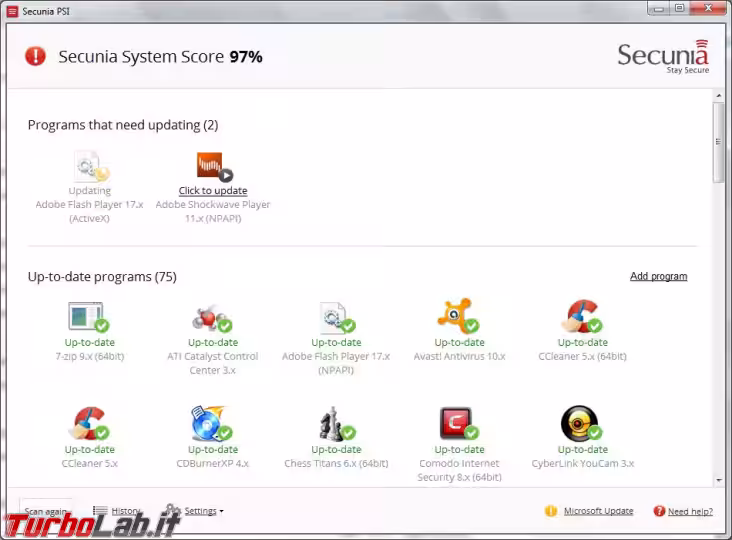Click the Adobe Shockwave Player icon
The width and height of the screenshot is (732, 540).
pos(214,166)
